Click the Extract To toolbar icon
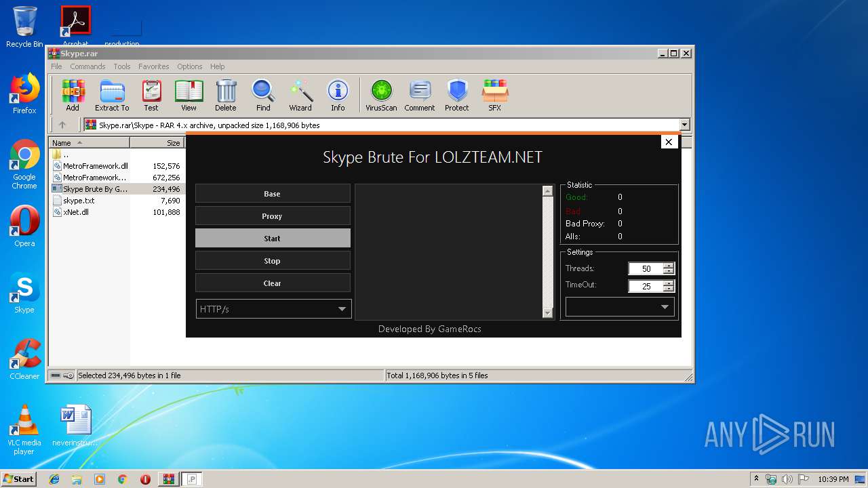The image size is (868, 488). pyautogui.click(x=112, y=95)
